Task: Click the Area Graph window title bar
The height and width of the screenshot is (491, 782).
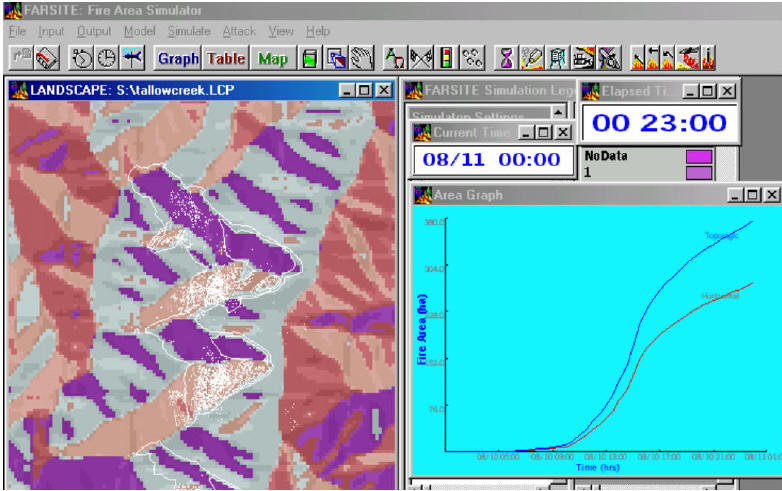Action: coord(597,195)
